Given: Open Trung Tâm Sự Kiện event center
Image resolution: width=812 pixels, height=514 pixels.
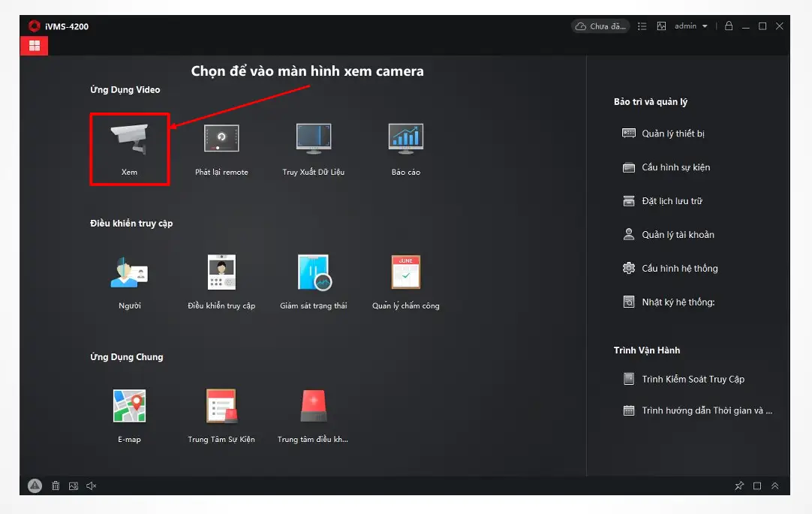Looking at the screenshot, I should 221,407.
